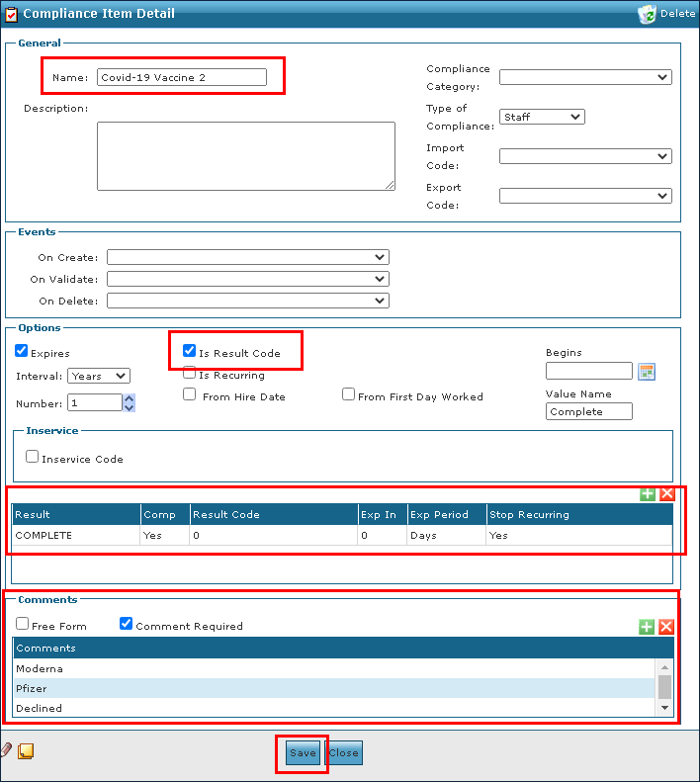This screenshot has width=700, height=782.
Task: Click the Save button
Action: (303, 753)
